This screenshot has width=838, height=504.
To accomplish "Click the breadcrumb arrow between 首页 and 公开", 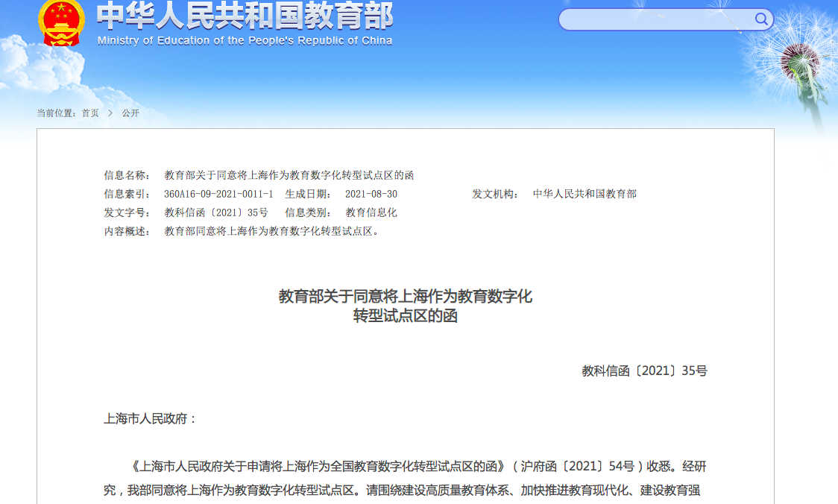I will (110, 113).
